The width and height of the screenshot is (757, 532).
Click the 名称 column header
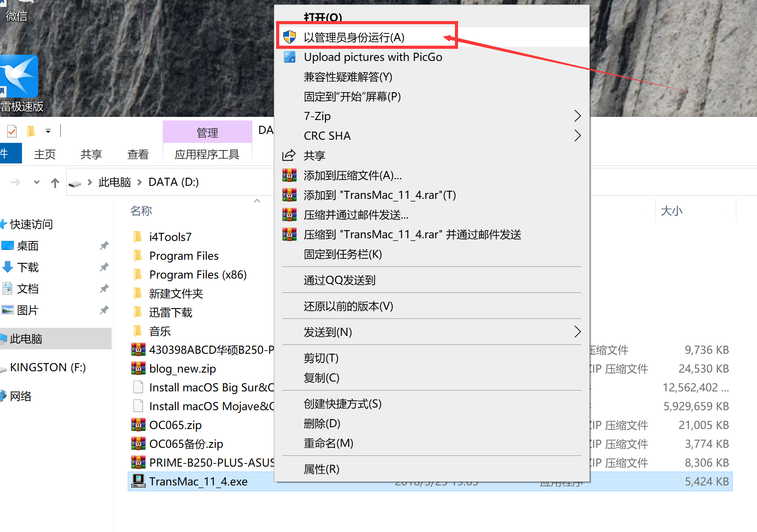tap(141, 210)
